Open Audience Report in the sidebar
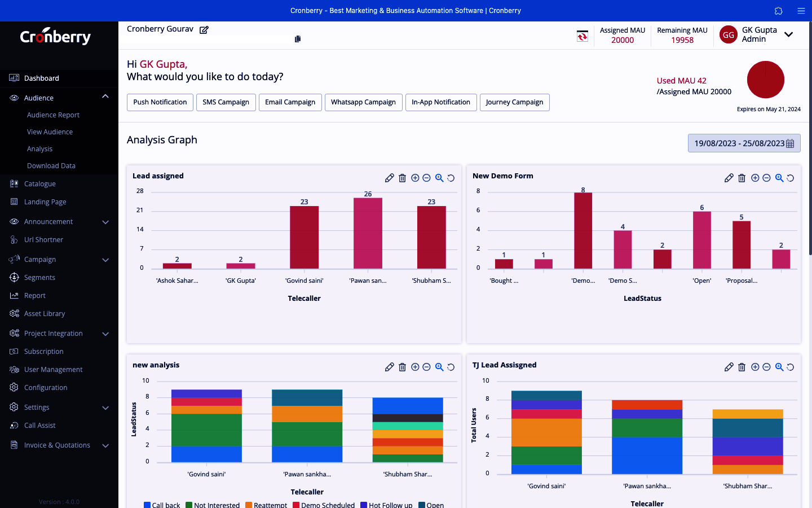Viewport: 812px width, 508px height. 53,115
